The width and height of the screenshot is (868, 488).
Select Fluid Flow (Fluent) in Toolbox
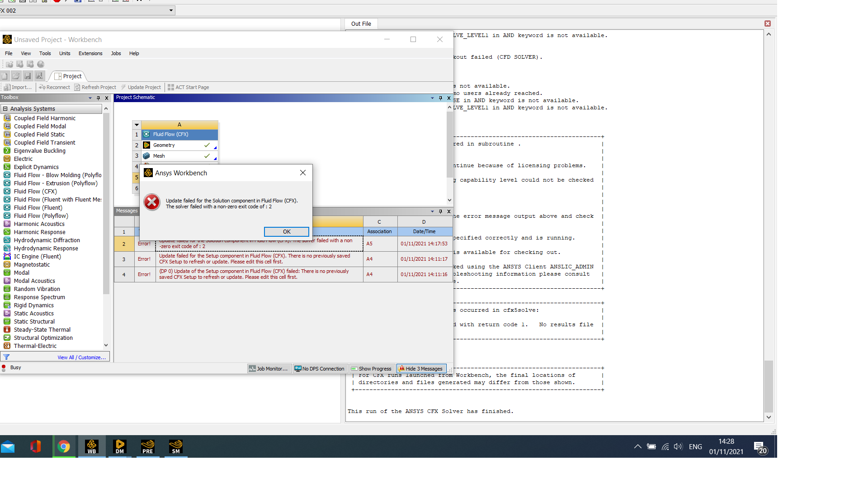point(38,207)
